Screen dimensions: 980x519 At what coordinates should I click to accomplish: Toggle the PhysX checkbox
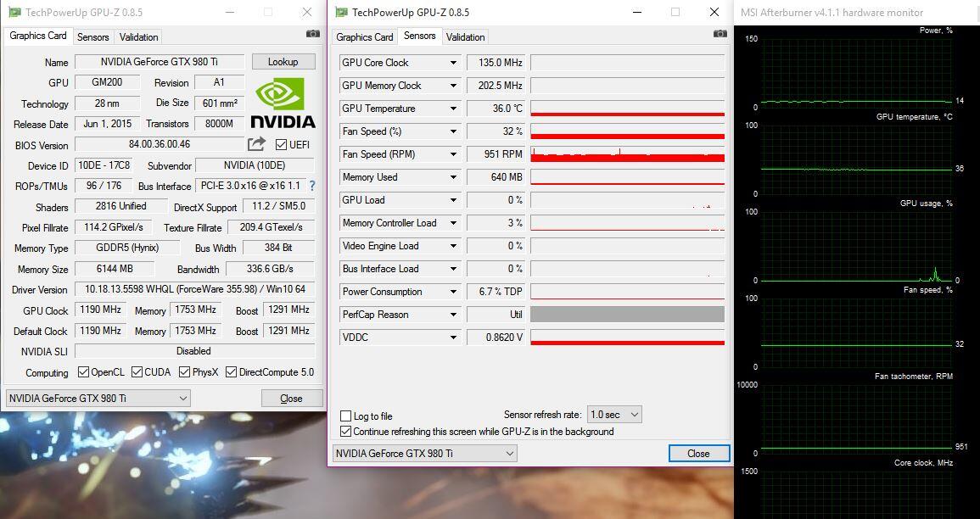coord(184,371)
